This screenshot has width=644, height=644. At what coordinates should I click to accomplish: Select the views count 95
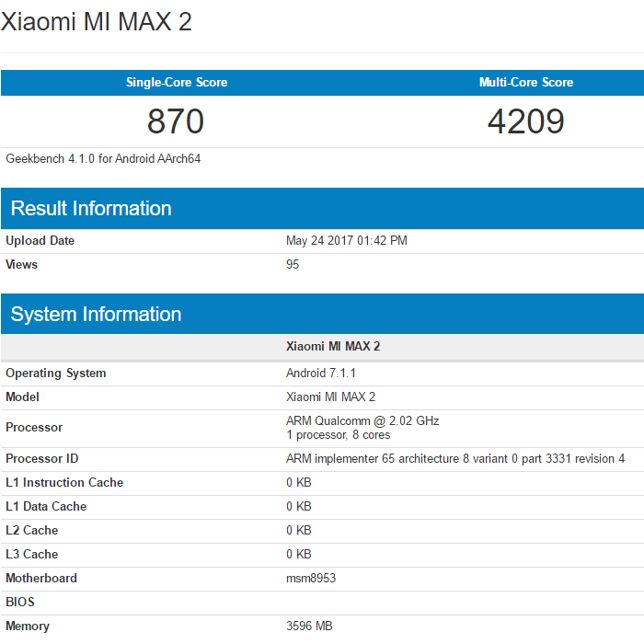click(293, 265)
